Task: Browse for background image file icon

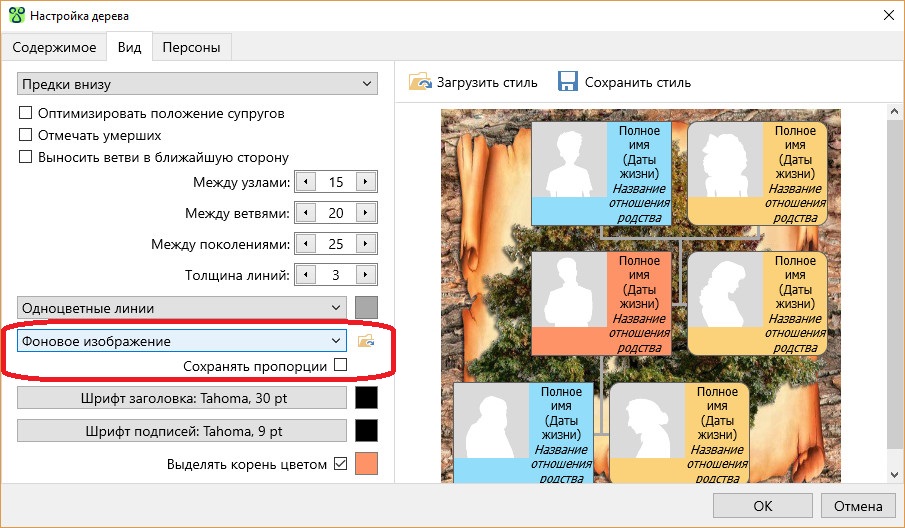Action: click(x=367, y=341)
